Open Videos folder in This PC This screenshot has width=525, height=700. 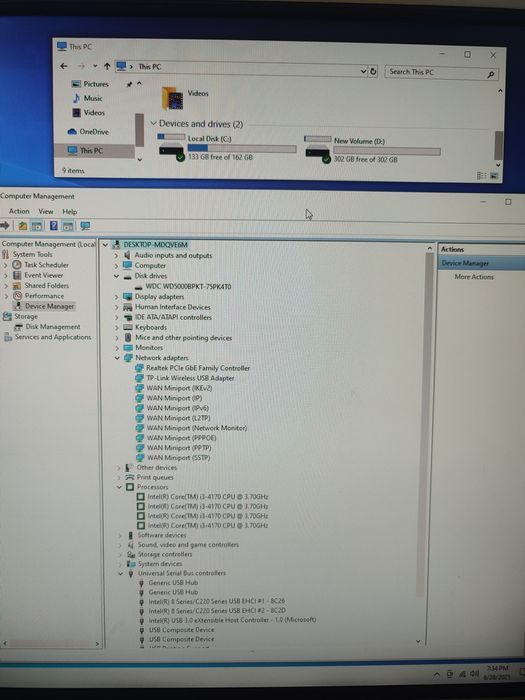pyautogui.click(x=185, y=97)
